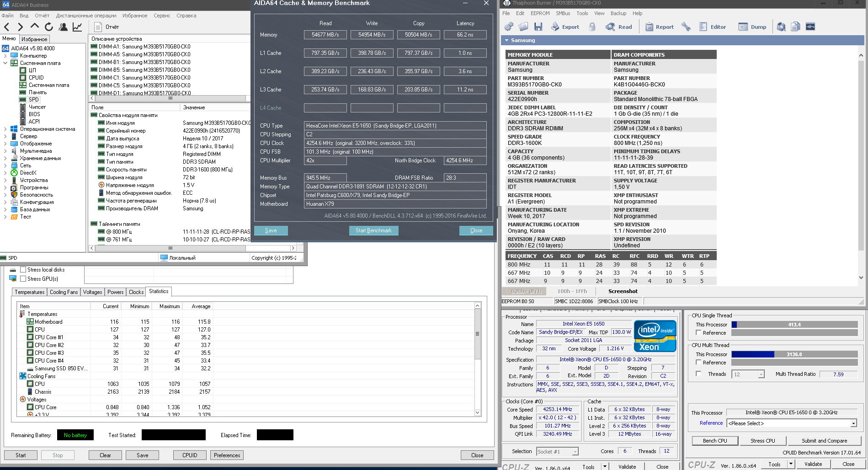The height and width of the screenshot is (470, 868).
Task: Open the Файл menu in AIDA64
Action: coord(7,16)
